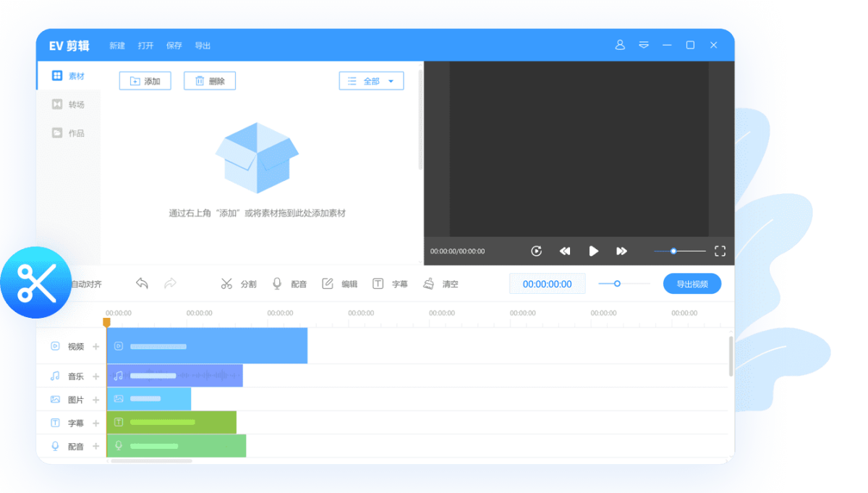Click the 删除 delete button
The width and height of the screenshot is (868, 493).
point(210,81)
